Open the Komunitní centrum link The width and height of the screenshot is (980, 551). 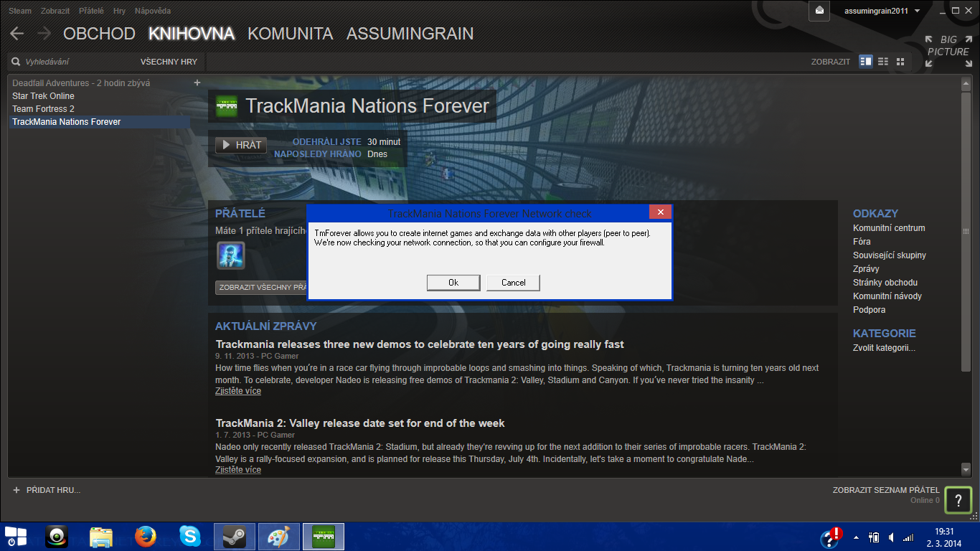click(889, 228)
